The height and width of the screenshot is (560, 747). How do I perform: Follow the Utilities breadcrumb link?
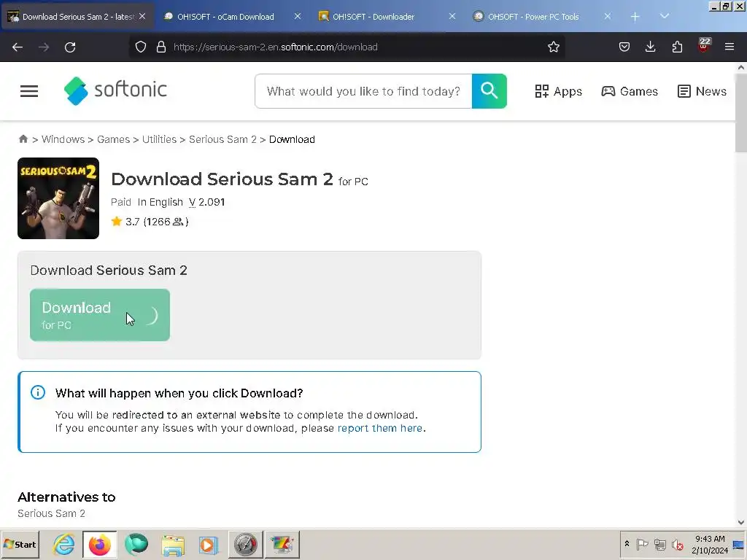coord(159,139)
